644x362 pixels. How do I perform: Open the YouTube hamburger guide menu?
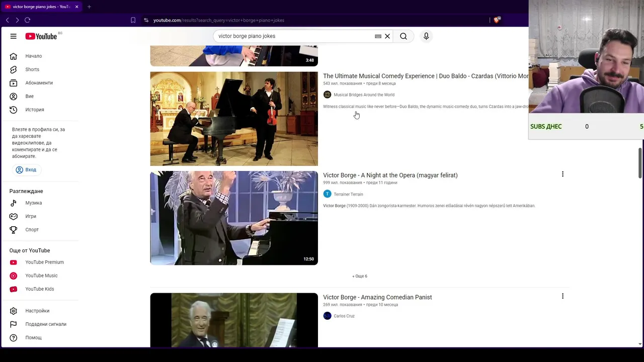14,36
